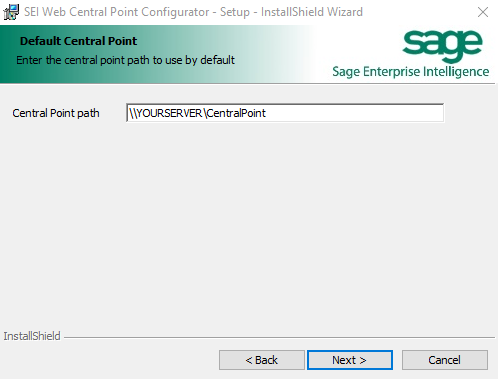Go to the previous step with Back
The width and height of the screenshot is (498, 379).
(x=262, y=360)
